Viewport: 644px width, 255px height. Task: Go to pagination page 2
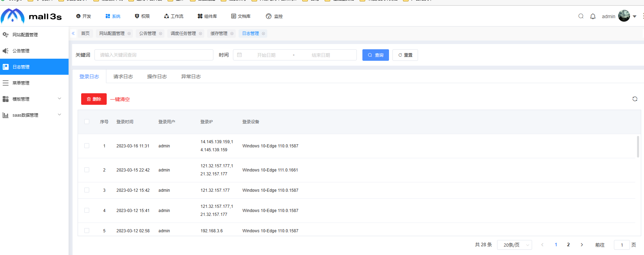click(x=568, y=245)
